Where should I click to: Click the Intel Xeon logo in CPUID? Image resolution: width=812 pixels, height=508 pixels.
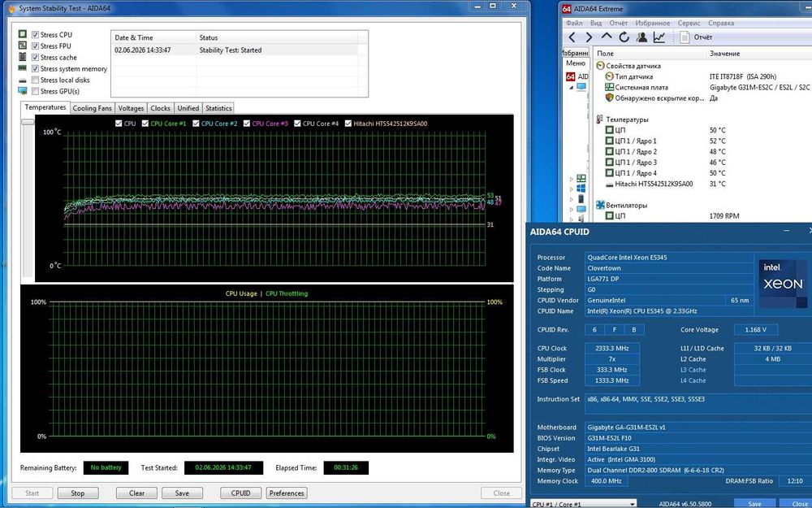(783, 284)
